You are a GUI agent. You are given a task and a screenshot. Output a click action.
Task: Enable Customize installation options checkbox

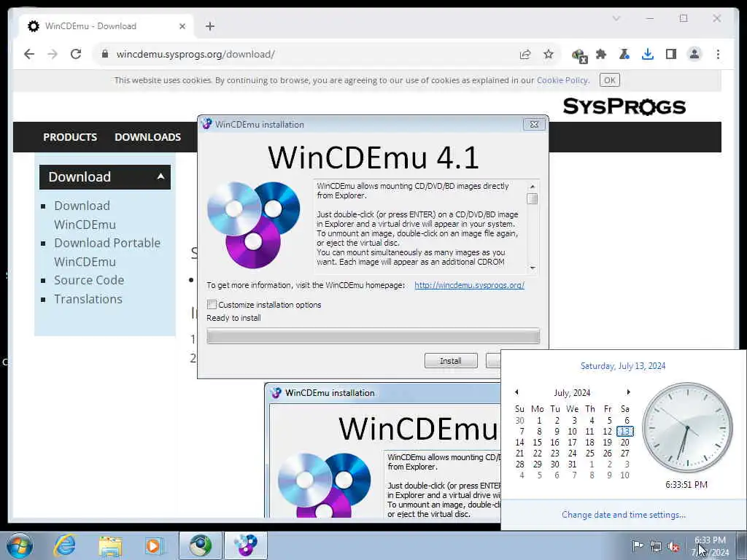(x=212, y=305)
